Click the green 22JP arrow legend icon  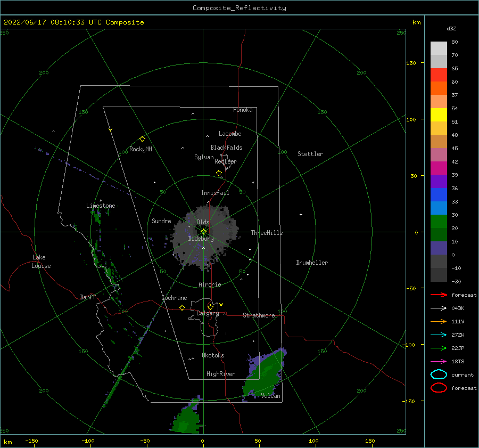(439, 348)
